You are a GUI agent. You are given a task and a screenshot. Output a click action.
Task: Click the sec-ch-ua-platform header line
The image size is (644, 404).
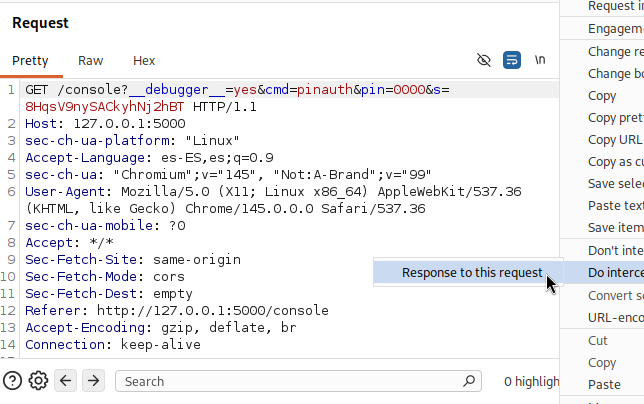coord(132,141)
